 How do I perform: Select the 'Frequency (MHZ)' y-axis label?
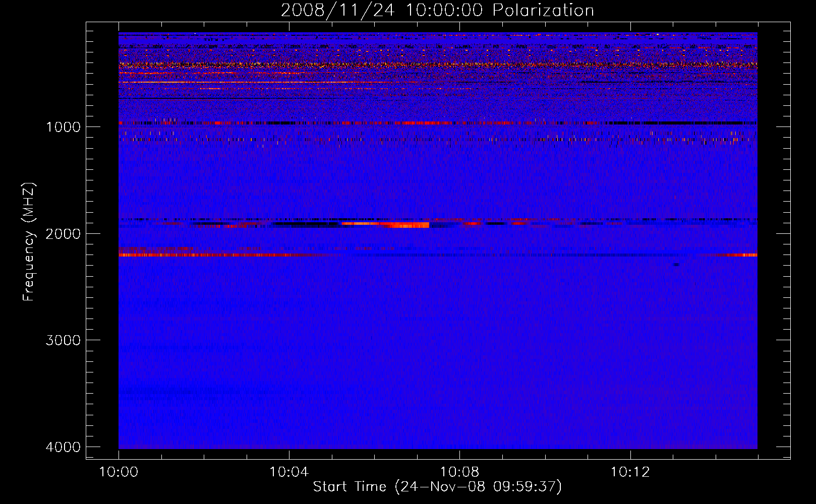(29, 242)
